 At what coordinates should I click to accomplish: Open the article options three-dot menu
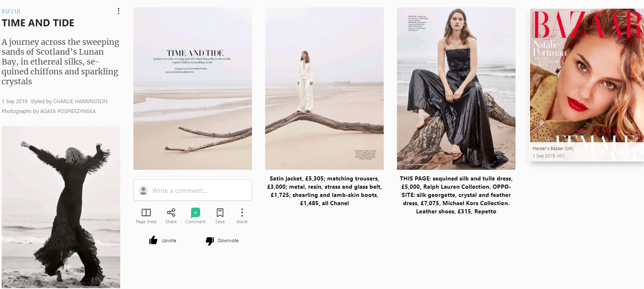click(119, 11)
